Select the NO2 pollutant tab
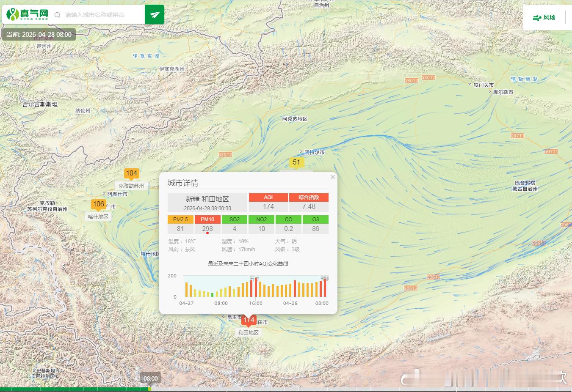 pos(262,219)
